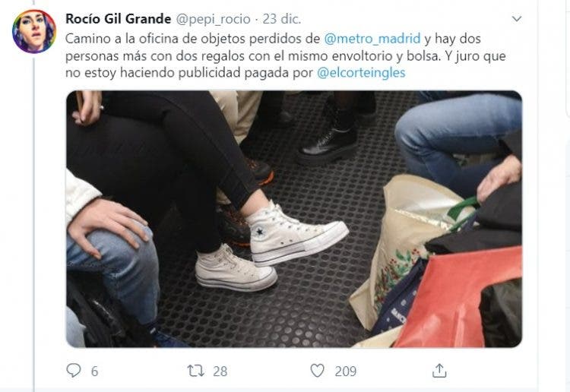Click the tweet text beginning Camino a la oficina
This screenshot has height=392, width=570.
(285, 55)
